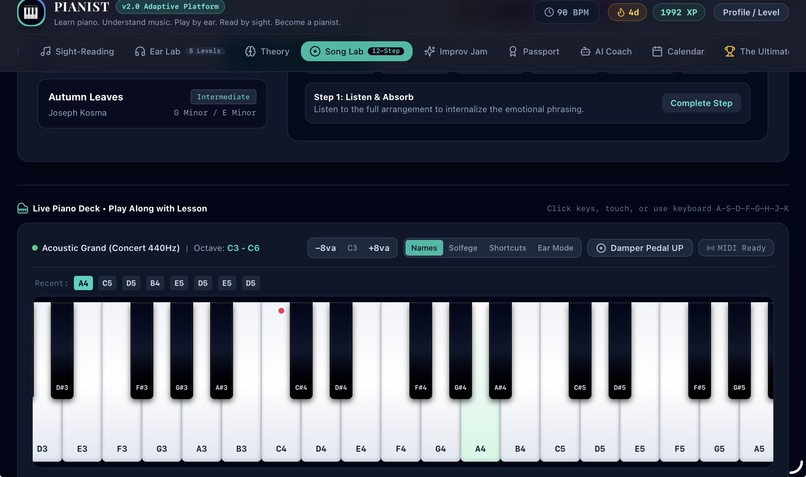
Task: Open the AI Coach tab
Action: 606,51
